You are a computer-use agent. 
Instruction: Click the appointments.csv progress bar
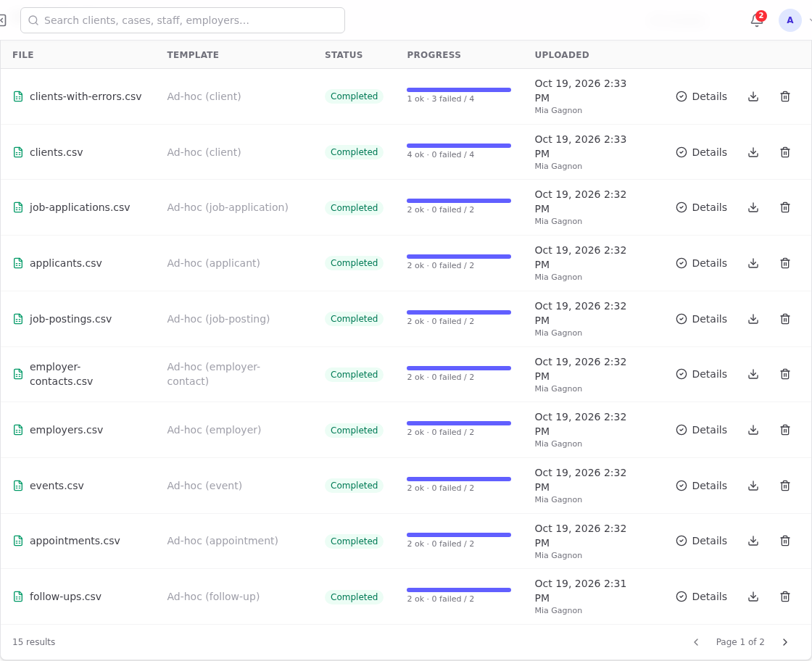(x=459, y=535)
